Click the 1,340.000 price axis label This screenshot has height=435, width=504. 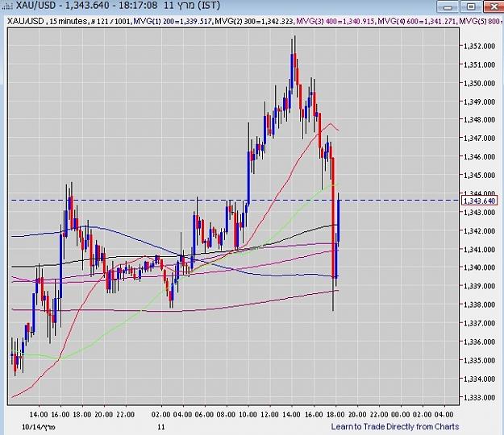coord(479,267)
